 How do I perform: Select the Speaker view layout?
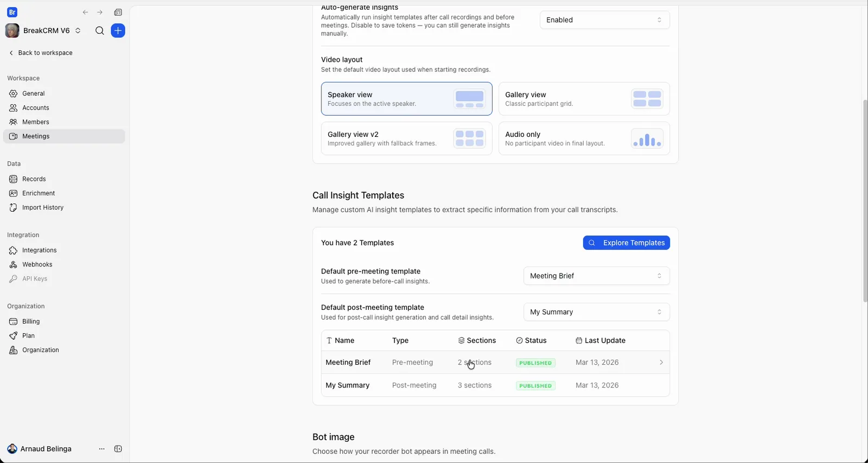pyautogui.click(x=406, y=99)
